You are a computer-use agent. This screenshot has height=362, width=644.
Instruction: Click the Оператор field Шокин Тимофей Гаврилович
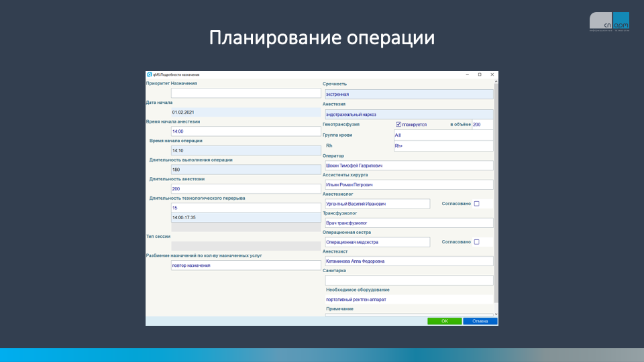(x=409, y=166)
